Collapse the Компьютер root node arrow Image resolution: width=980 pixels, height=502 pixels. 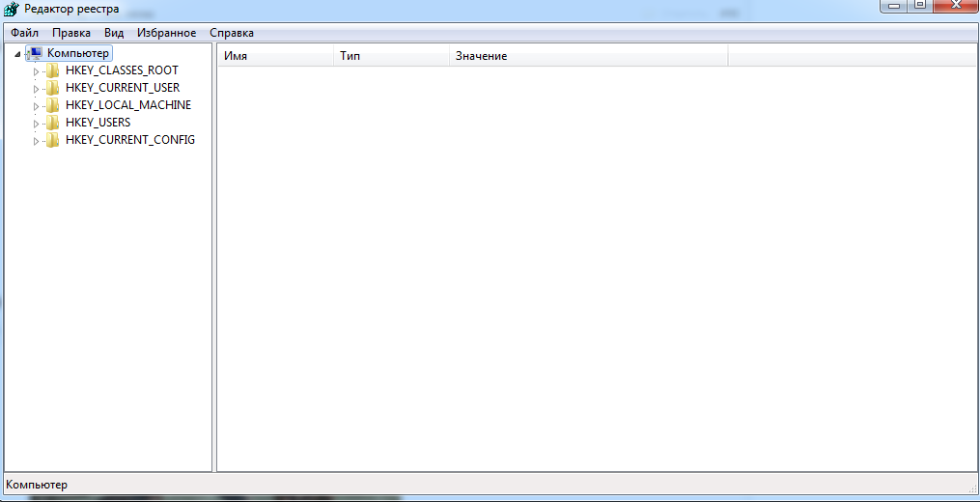pyautogui.click(x=18, y=54)
